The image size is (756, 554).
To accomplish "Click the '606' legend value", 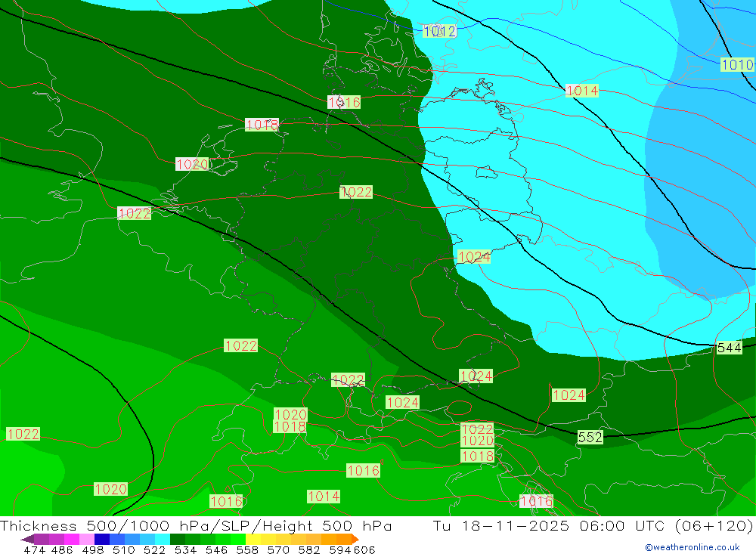I will click(x=364, y=549).
